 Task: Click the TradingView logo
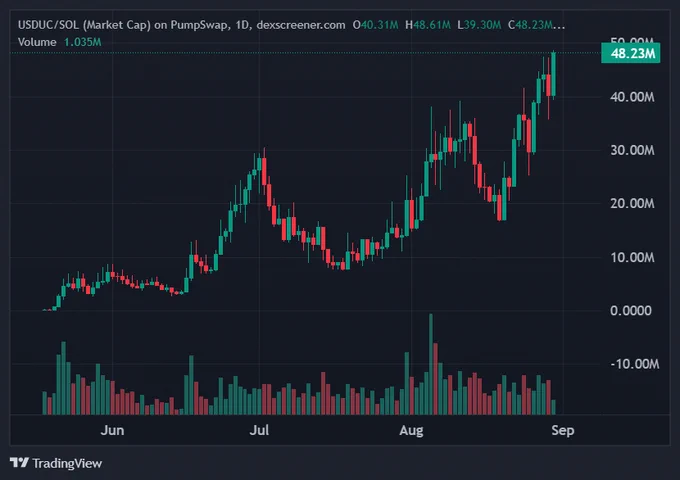tap(20, 463)
